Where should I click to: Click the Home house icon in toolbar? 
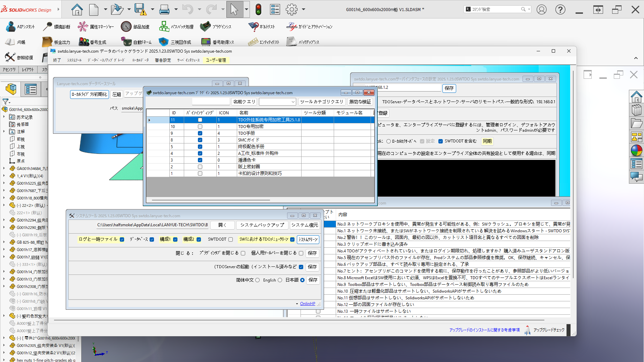(77, 9)
